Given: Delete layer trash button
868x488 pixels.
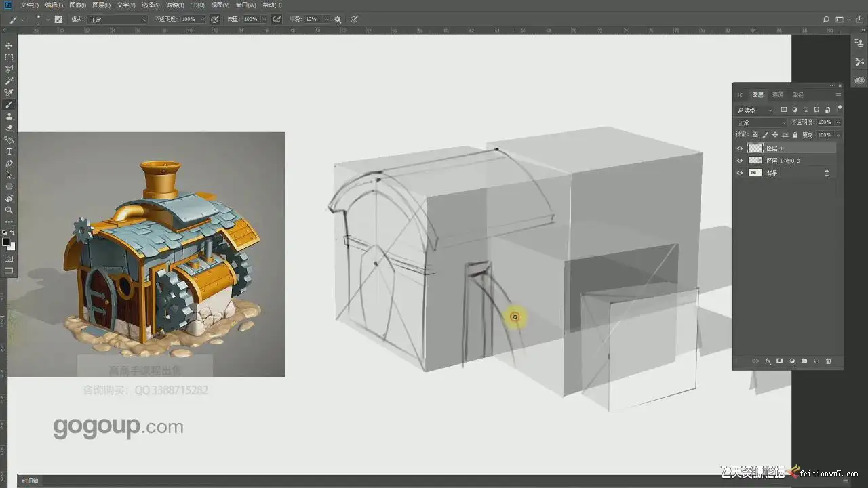Looking at the screenshot, I should [x=828, y=361].
